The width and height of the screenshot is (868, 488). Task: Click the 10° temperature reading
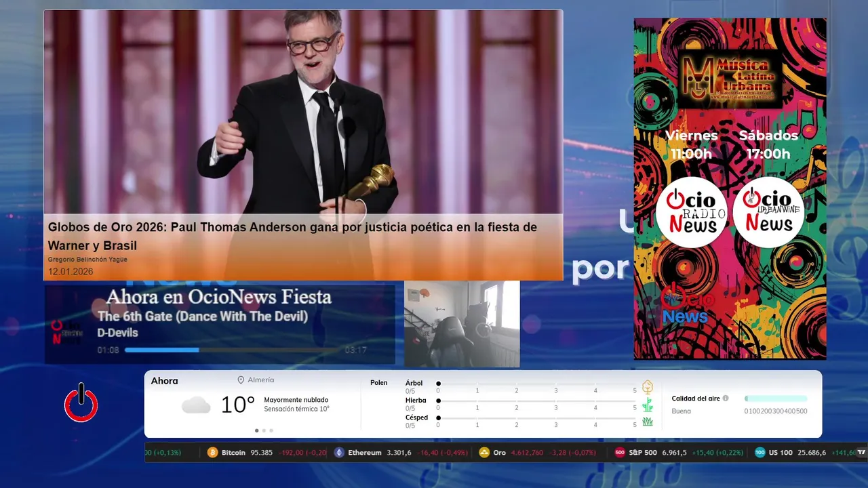(237, 405)
